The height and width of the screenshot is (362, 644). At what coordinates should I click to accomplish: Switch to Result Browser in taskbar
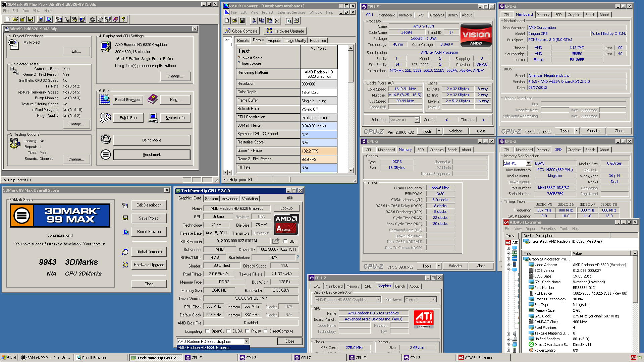click(102, 358)
